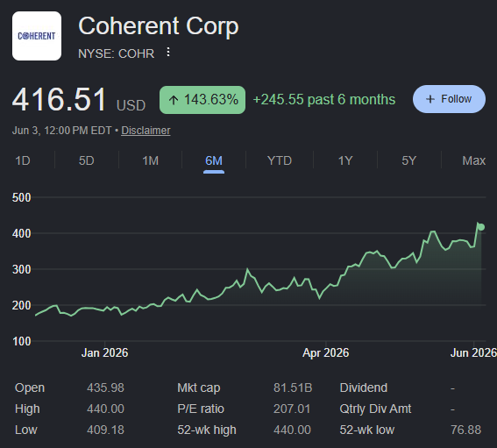Click the P/E ratio value 207.01
This screenshot has height=448, width=497.
[292, 409]
